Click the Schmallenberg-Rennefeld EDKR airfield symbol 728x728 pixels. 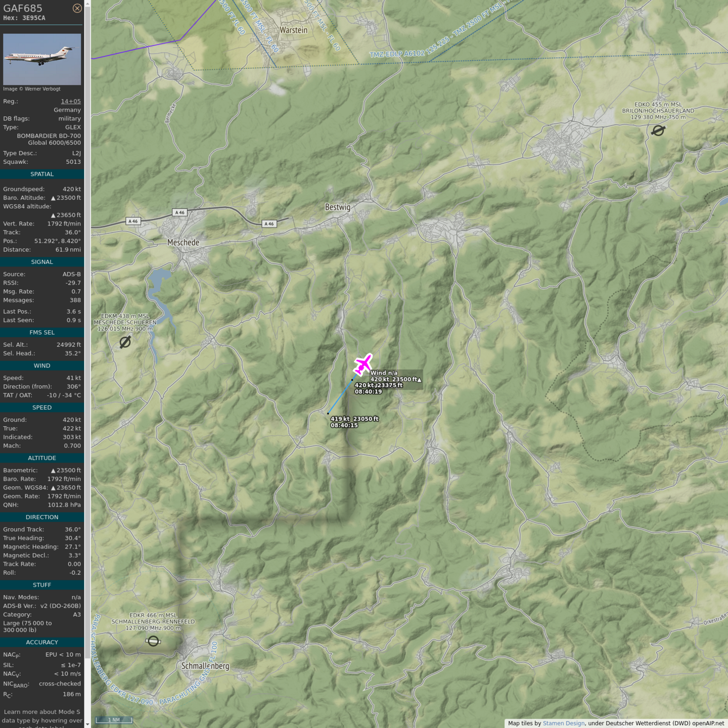153,641
